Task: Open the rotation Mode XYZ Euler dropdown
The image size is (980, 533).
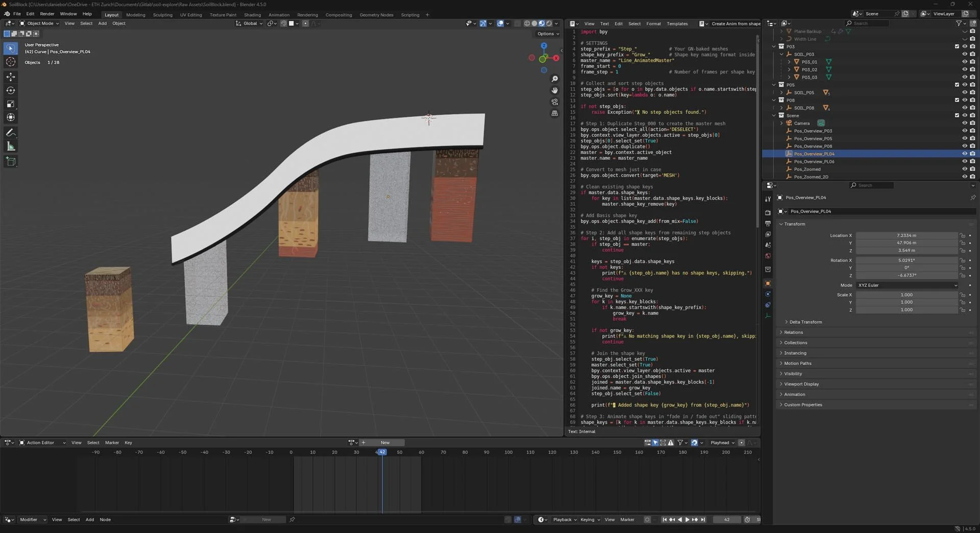Action: pyautogui.click(x=907, y=285)
